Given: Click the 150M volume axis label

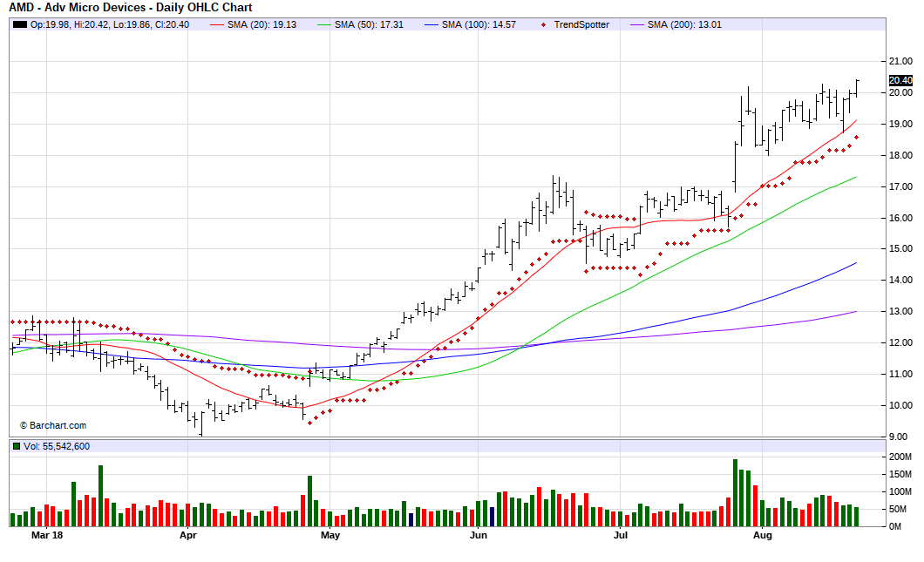Looking at the screenshot, I should pyautogui.click(x=900, y=474).
